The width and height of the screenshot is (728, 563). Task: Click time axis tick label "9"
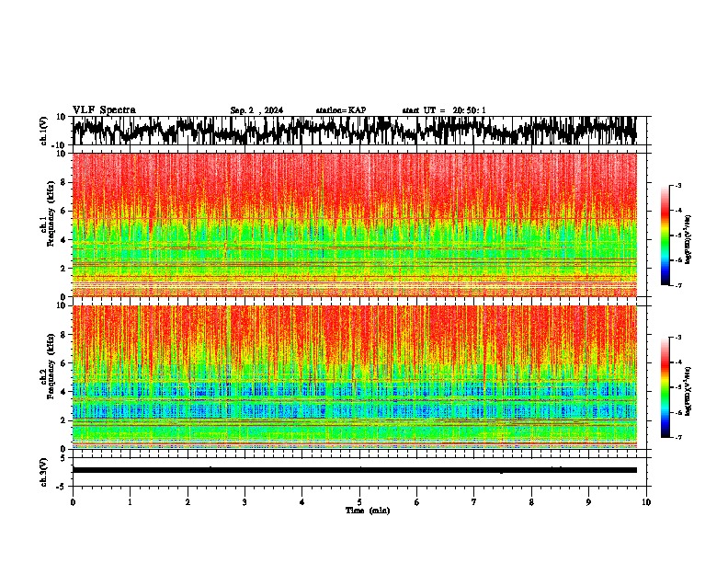pos(588,502)
